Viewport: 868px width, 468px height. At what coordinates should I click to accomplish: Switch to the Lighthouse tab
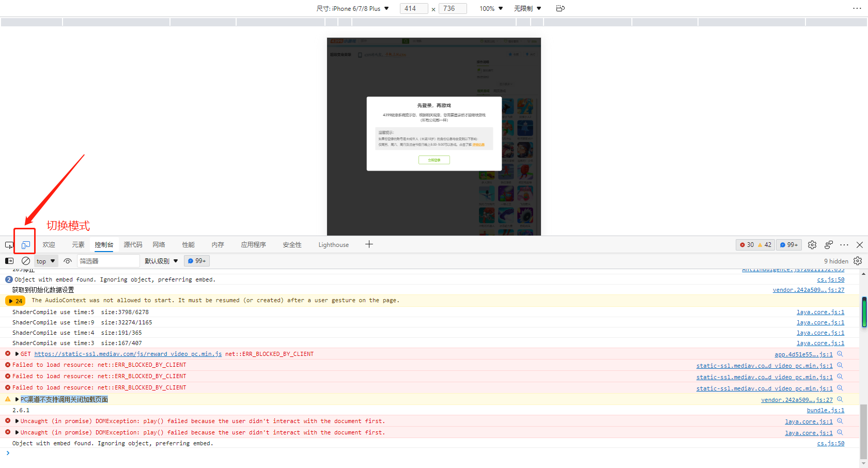333,245
